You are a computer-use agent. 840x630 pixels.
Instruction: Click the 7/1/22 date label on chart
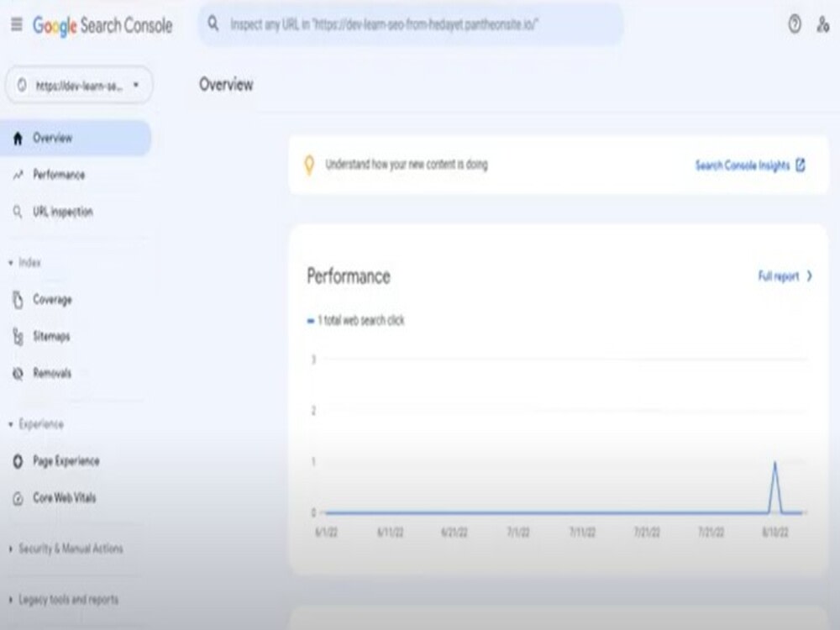[x=518, y=532]
